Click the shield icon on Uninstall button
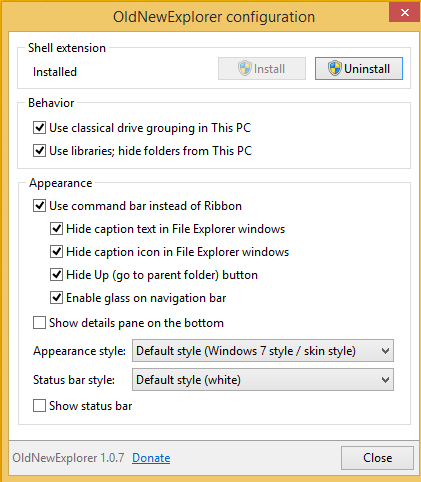This screenshot has width=421, height=482. [335, 68]
